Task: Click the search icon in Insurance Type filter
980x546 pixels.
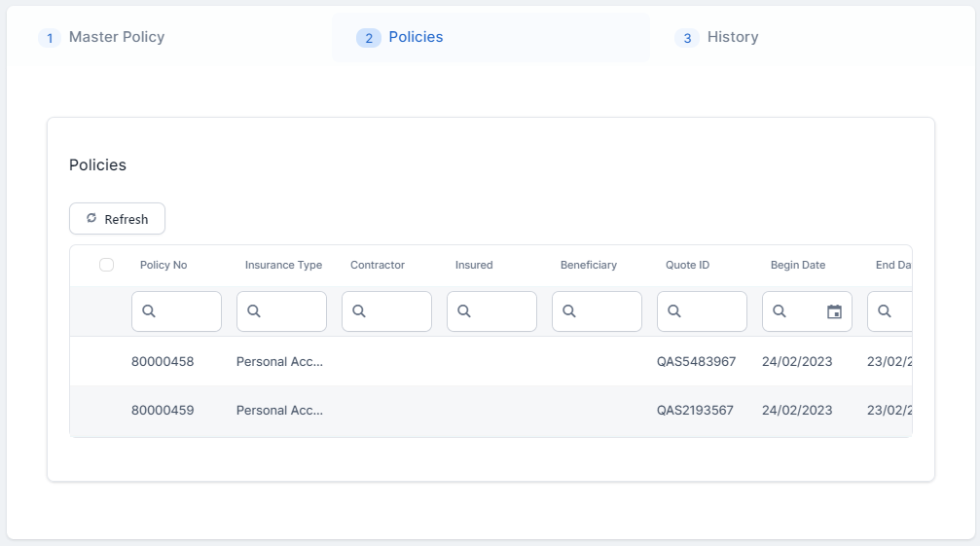Action: (254, 311)
